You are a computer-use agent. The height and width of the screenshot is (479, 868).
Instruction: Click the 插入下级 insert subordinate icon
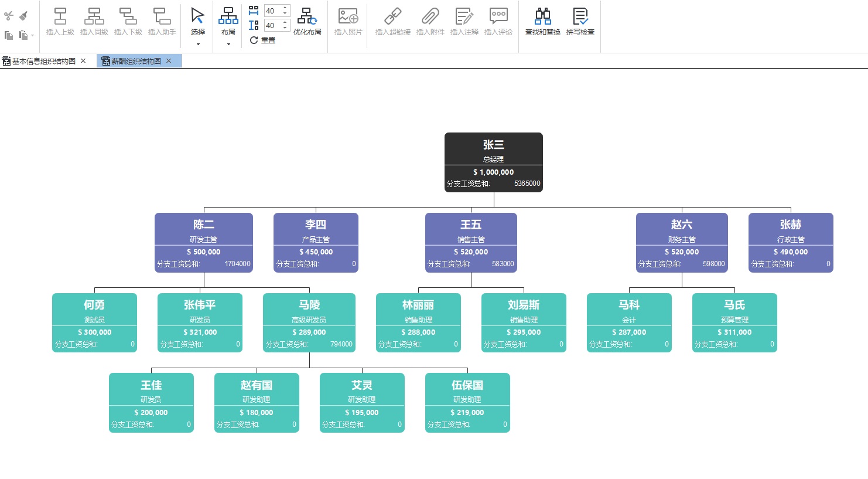pos(128,22)
